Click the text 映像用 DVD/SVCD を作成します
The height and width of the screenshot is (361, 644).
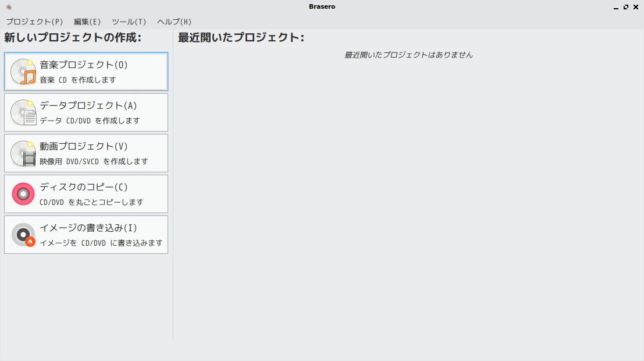[x=94, y=161]
